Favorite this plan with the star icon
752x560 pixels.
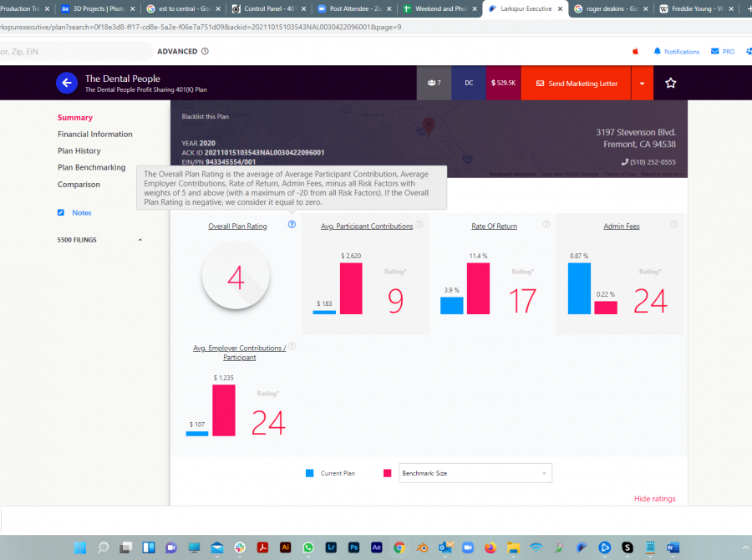click(670, 84)
